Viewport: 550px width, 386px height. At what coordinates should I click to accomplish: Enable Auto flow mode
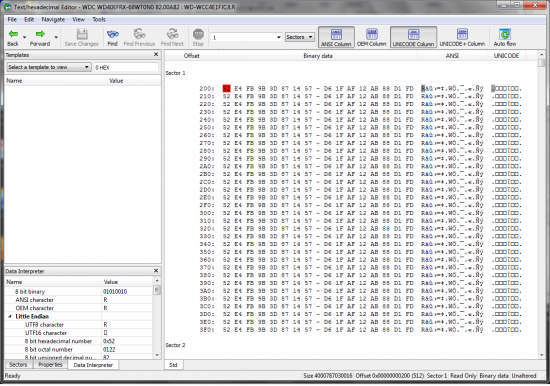click(x=505, y=37)
